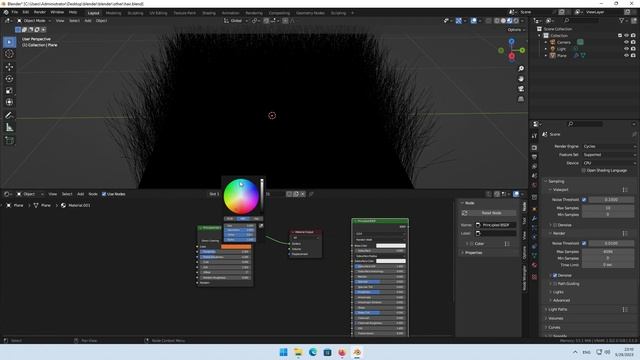This screenshot has height=360, width=640.
Task: Toggle the Render Denoise checkbox
Action: 555,276
